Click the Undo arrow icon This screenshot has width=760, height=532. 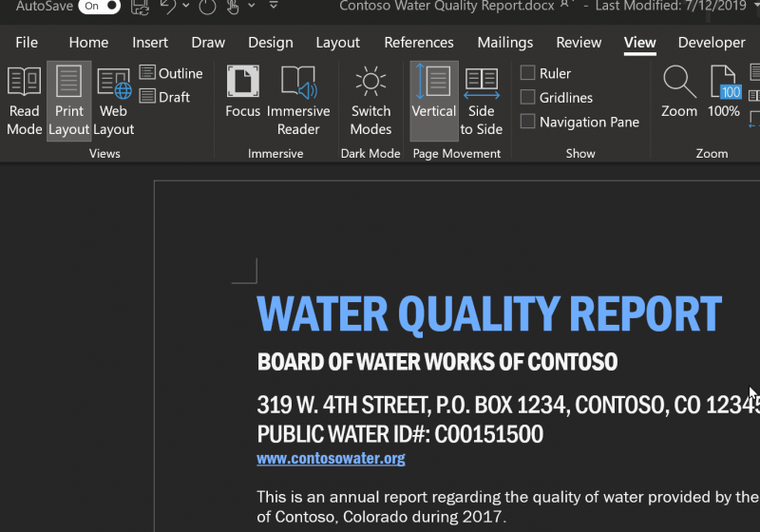tap(168, 7)
